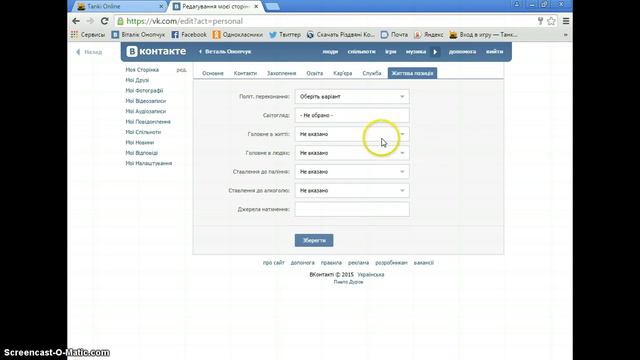Click люди in the header menu
Viewport: 640px width, 360px height.
[x=330, y=52]
